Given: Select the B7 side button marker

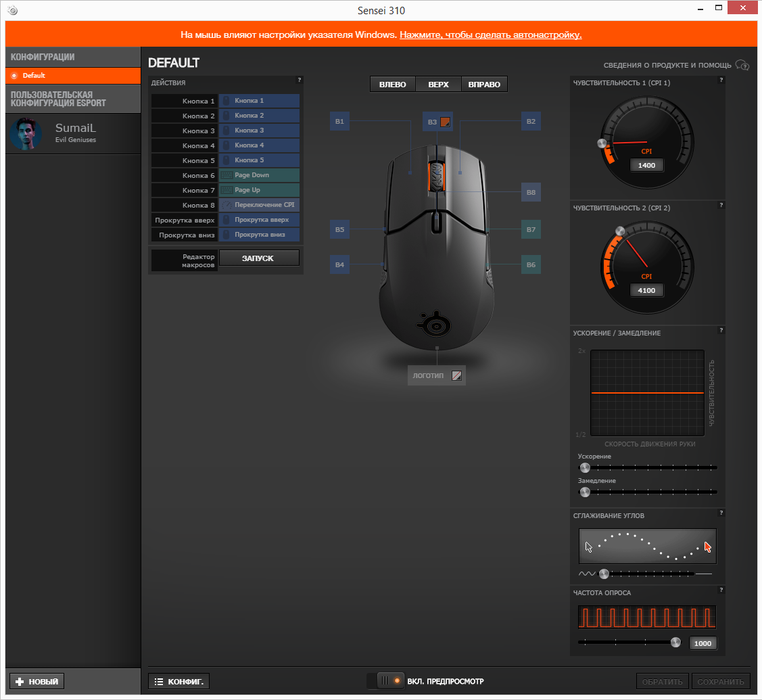Looking at the screenshot, I should 531,229.
